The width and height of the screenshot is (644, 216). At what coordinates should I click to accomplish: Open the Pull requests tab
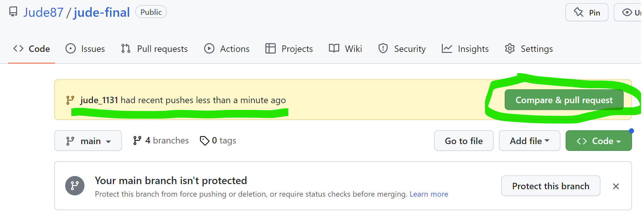point(154,49)
